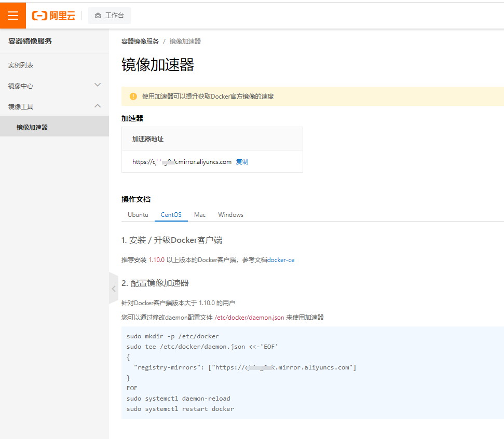Image resolution: width=504 pixels, height=439 pixels.
Task: Click the 镜像加速器 page heading
Action: [x=157, y=64]
